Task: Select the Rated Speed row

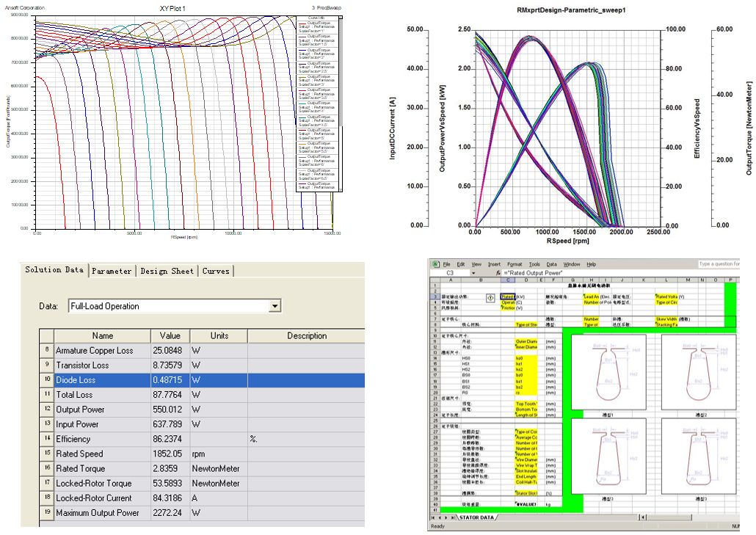Action: point(203,454)
